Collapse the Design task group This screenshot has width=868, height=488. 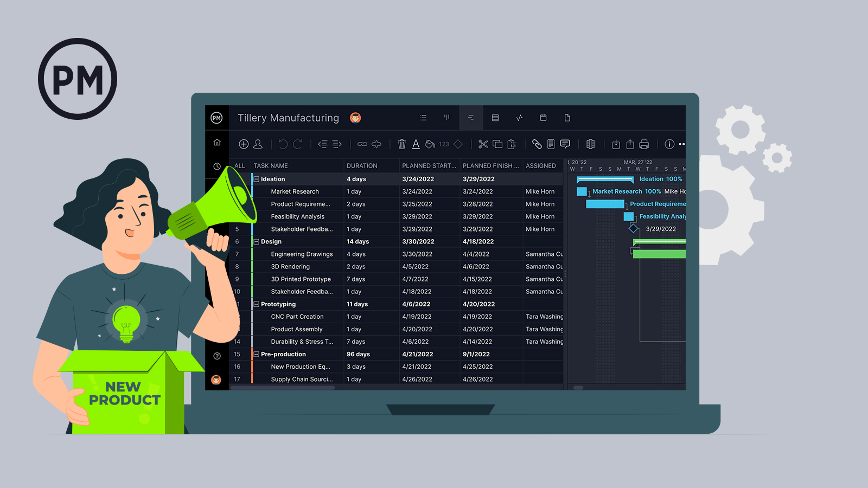[257, 242]
